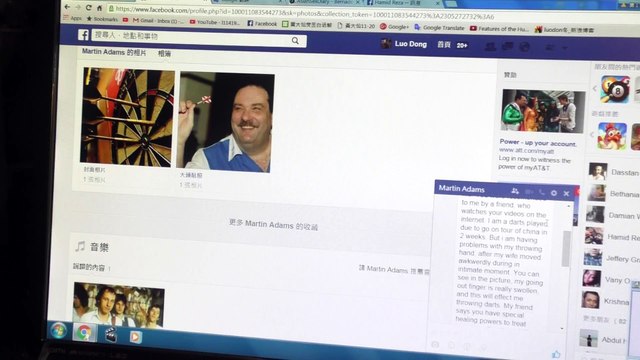Open the YouTube bookmark

(x=215, y=22)
